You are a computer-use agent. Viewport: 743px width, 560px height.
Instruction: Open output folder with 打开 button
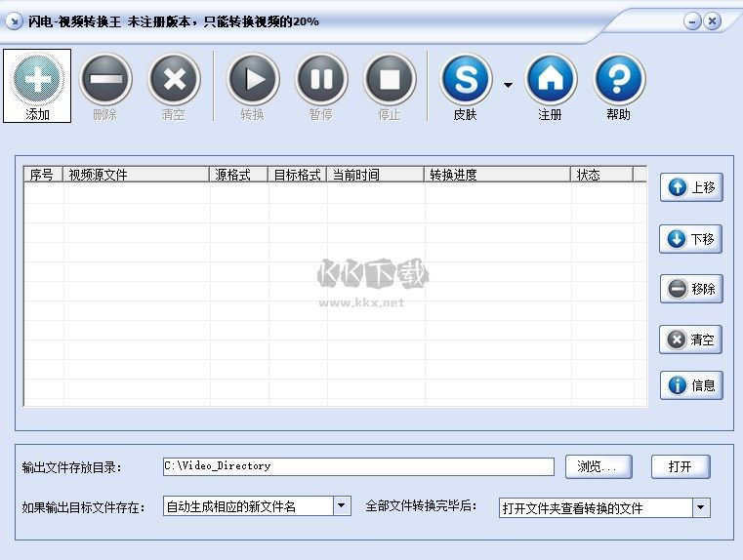[681, 466]
